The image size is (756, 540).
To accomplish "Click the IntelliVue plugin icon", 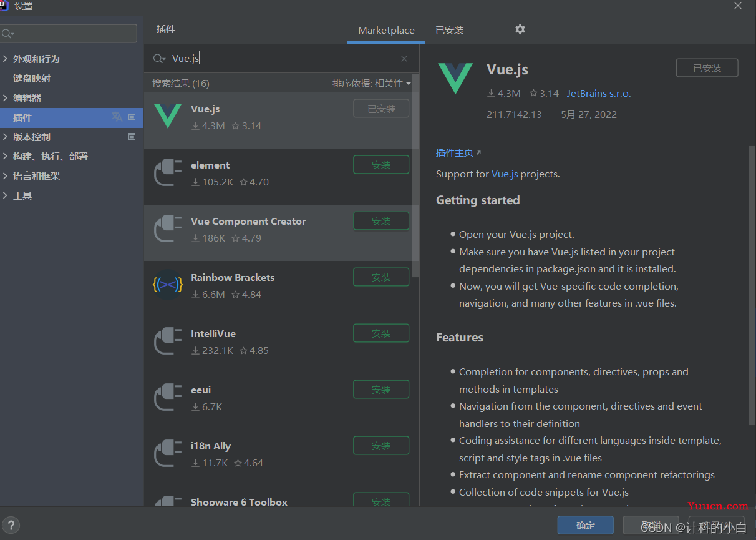I will click(167, 341).
